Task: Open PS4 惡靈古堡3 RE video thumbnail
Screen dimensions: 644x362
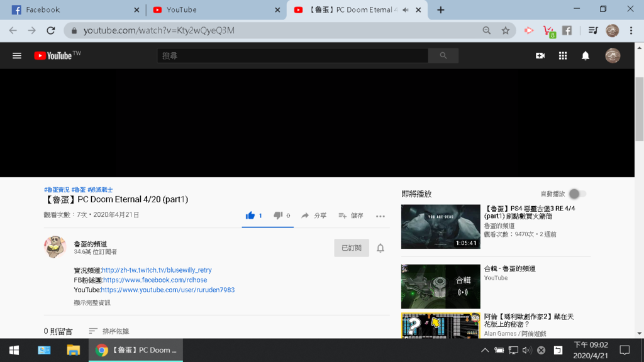Action: point(441,226)
